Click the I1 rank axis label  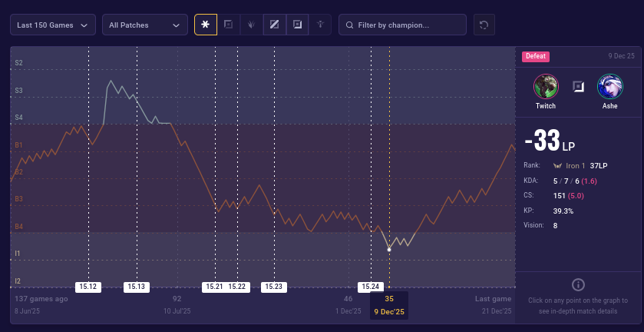pyautogui.click(x=17, y=254)
